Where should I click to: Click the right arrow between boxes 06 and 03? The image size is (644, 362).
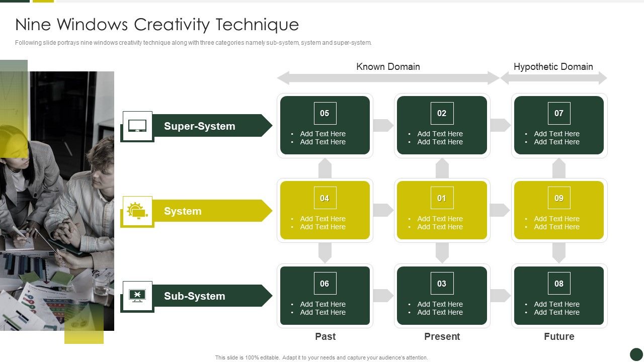[x=383, y=296]
